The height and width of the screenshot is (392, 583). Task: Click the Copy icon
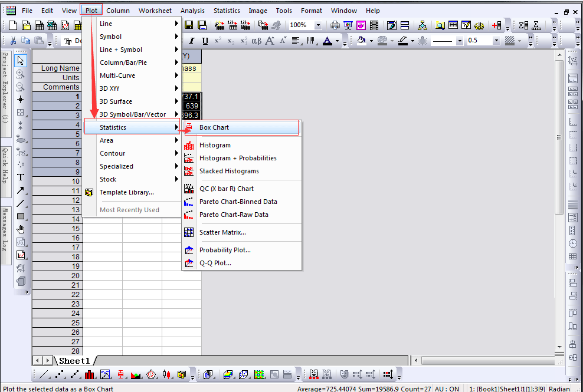(x=25, y=41)
